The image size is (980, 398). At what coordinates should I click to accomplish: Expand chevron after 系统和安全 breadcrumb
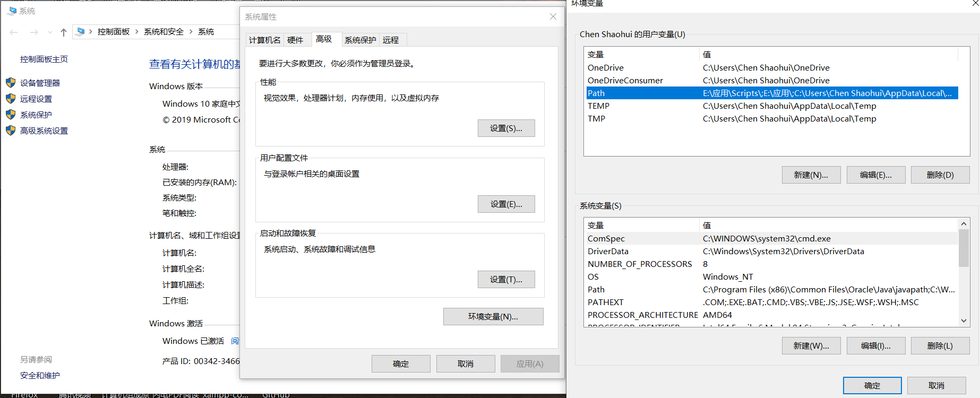(191, 32)
